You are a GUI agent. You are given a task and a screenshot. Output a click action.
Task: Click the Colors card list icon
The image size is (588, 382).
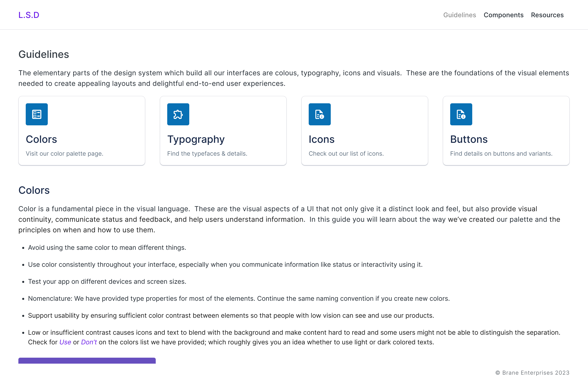37,114
